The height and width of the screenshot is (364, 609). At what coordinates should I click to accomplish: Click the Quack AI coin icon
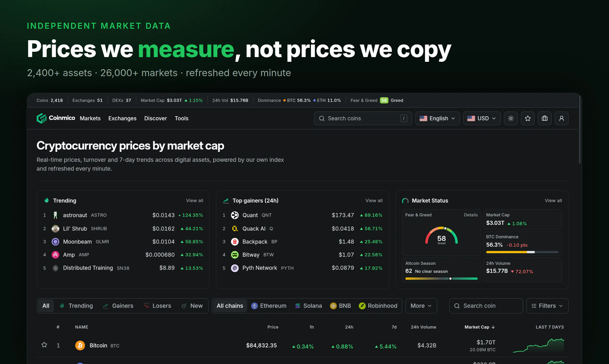(x=235, y=229)
